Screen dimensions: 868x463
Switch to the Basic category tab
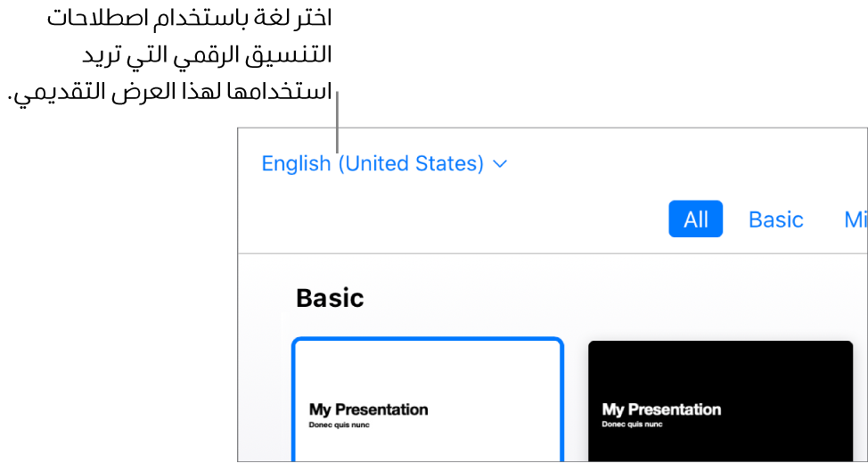[775, 219]
